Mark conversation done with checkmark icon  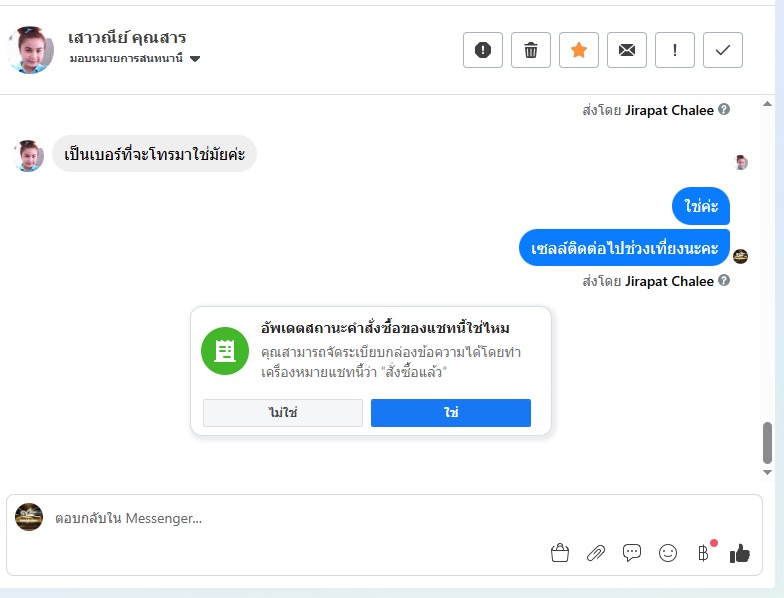click(723, 50)
